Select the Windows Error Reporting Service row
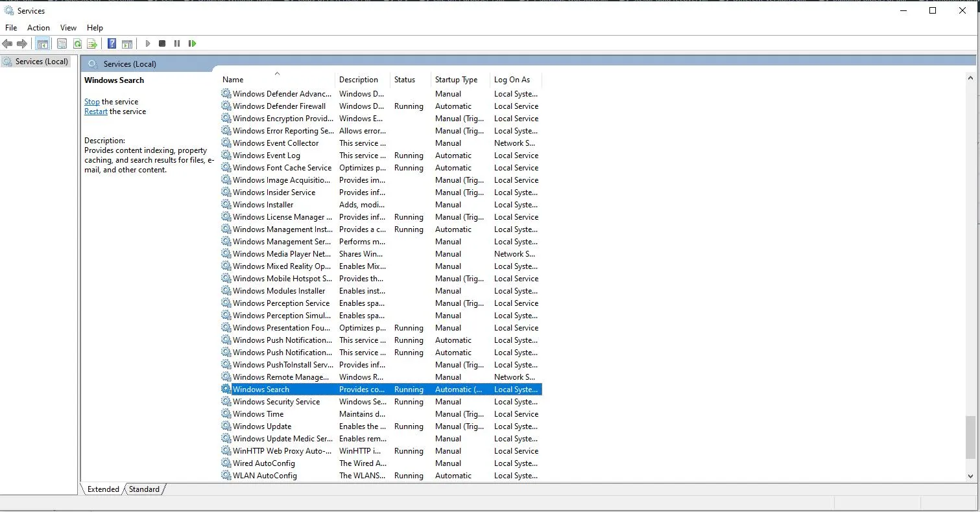Viewport: 980px width, 512px height. (x=381, y=131)
